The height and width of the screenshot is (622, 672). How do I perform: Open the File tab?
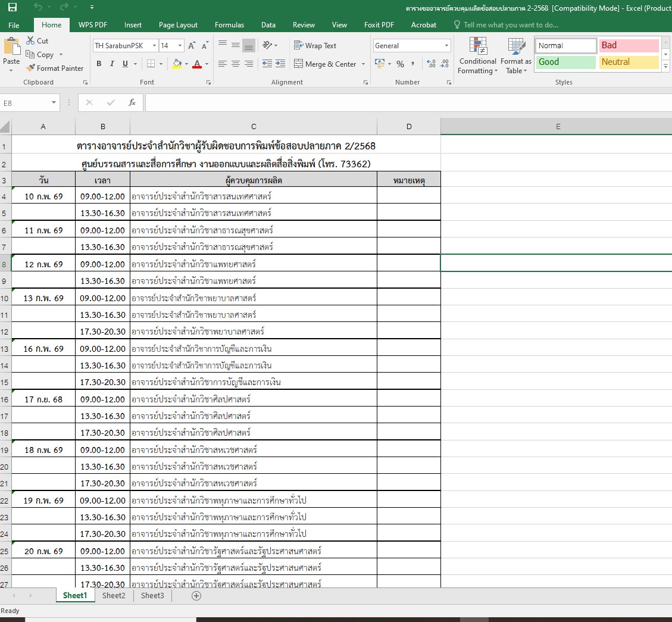[x=14, y=25]
